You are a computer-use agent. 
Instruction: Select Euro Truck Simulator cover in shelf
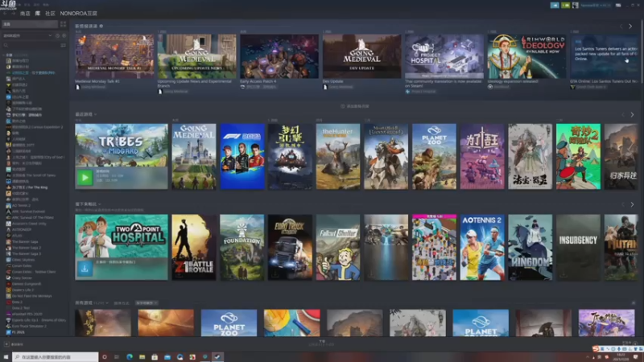(x=290, y=247)
